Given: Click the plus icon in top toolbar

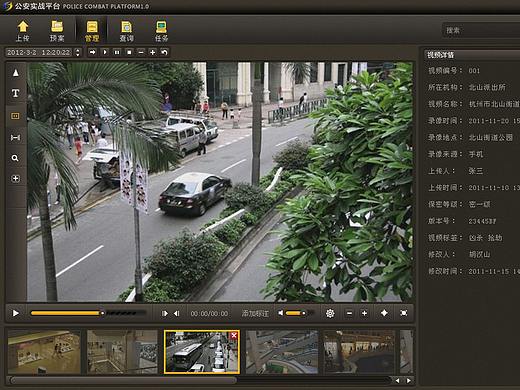Looking at the screenshot, I should click(x=153, y=52).
